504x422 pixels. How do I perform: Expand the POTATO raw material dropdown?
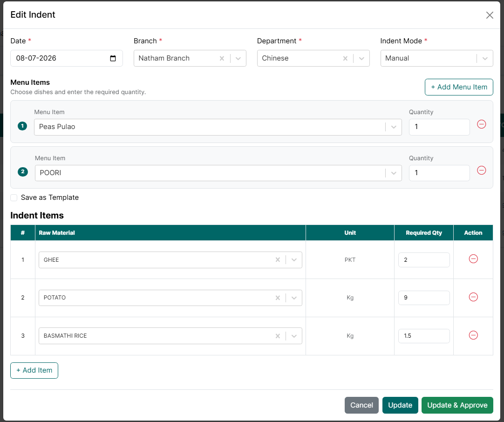[x=294, y=298]
